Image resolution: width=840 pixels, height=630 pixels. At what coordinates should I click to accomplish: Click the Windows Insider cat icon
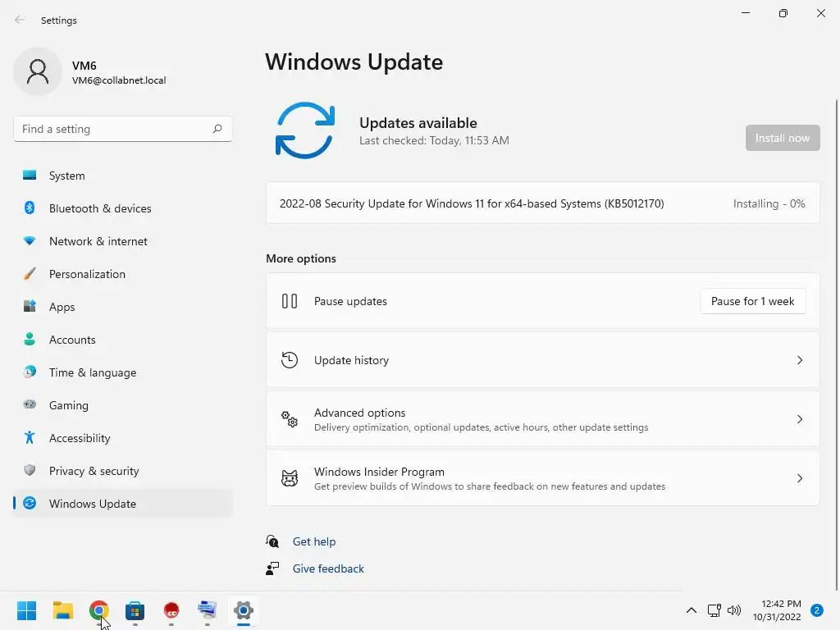290,478
